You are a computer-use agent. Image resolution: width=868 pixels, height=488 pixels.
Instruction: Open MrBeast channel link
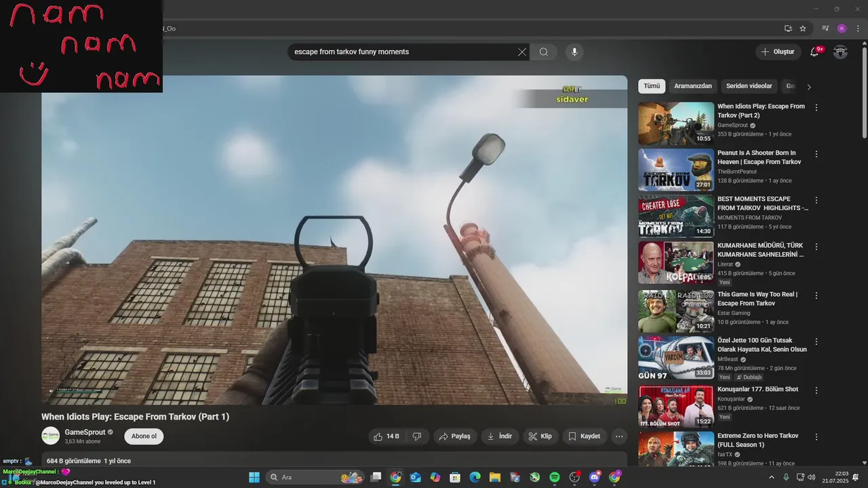728,359
